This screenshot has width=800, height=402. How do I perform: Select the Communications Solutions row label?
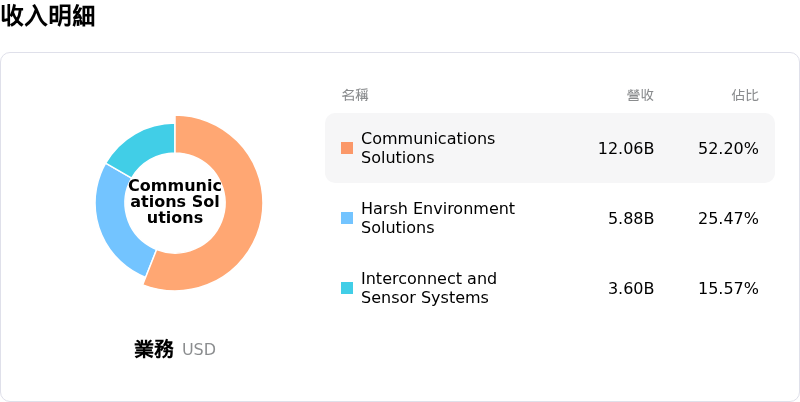pos(428,148)
